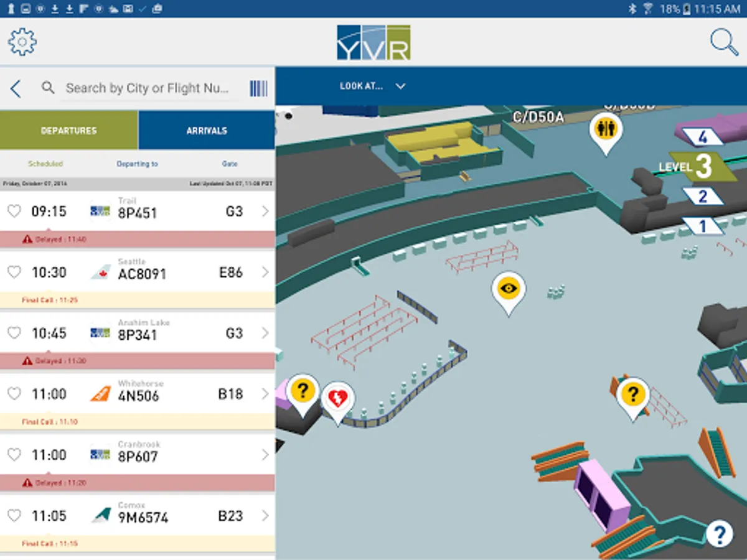Image resolution: width=747 pixels, height=560 pixels.
Task: Tap the YVR logo
Action: click(x=374, y=42)
